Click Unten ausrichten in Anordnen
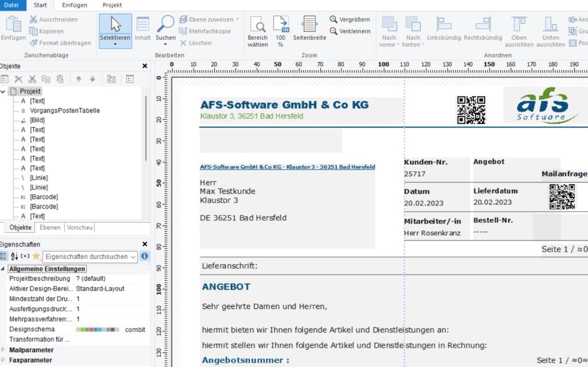 pyautogui.click(x=551, y=32)
